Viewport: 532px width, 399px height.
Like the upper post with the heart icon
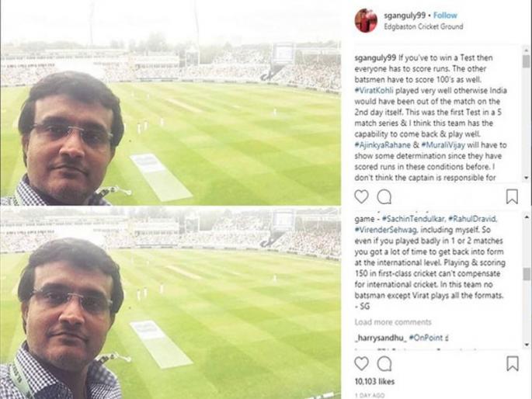click(x=361, y=196)
